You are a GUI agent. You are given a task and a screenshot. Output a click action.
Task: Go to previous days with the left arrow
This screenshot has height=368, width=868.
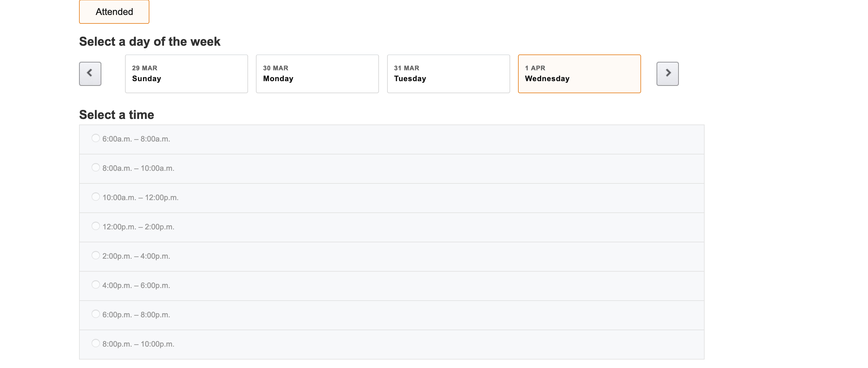pos(90,74)
